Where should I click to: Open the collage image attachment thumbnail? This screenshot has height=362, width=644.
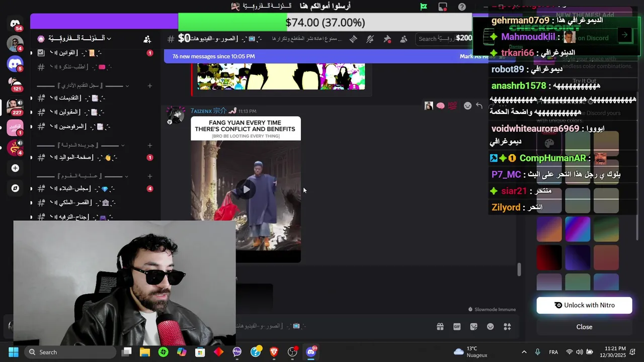(281, 76)
